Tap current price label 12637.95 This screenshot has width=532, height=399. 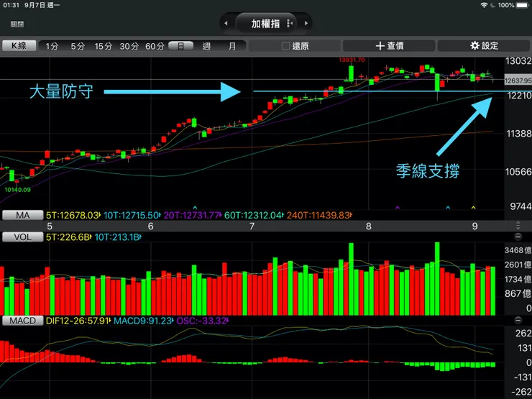tap(518, 81)
